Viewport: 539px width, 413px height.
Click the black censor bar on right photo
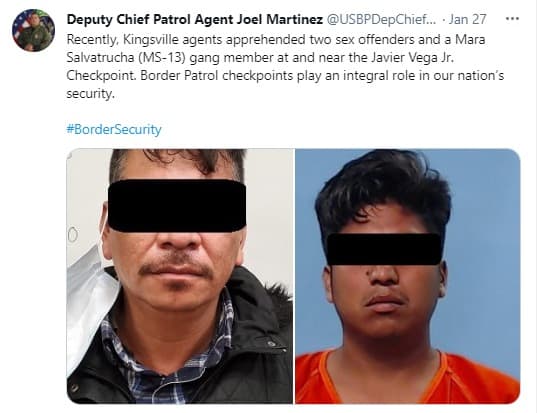384,249
